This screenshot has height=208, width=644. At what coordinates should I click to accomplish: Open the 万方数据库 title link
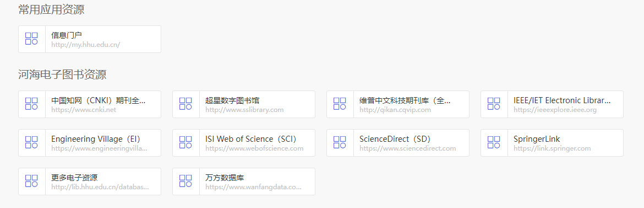coord(225,178)
